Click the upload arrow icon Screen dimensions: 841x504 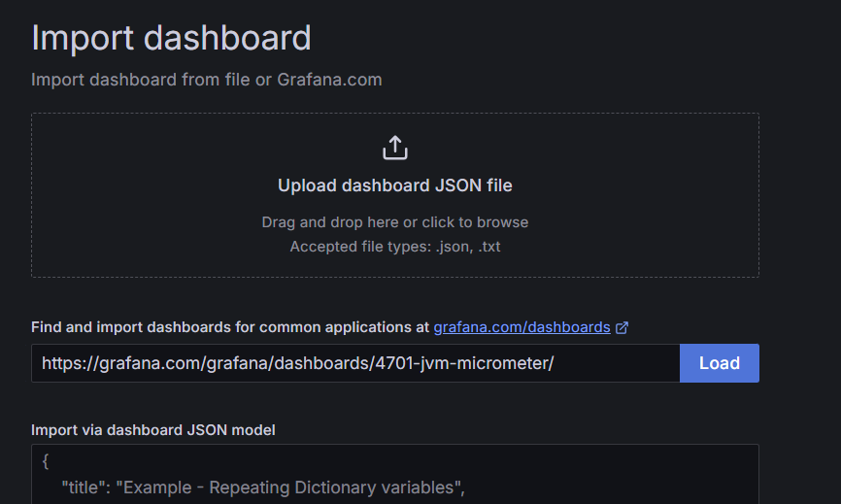coord(395,148)
